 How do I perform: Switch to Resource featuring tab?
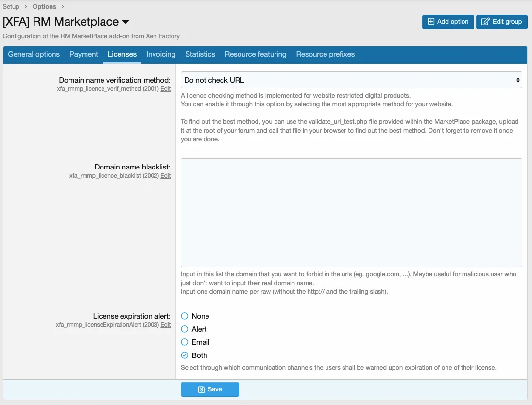(x=256, y=54)
